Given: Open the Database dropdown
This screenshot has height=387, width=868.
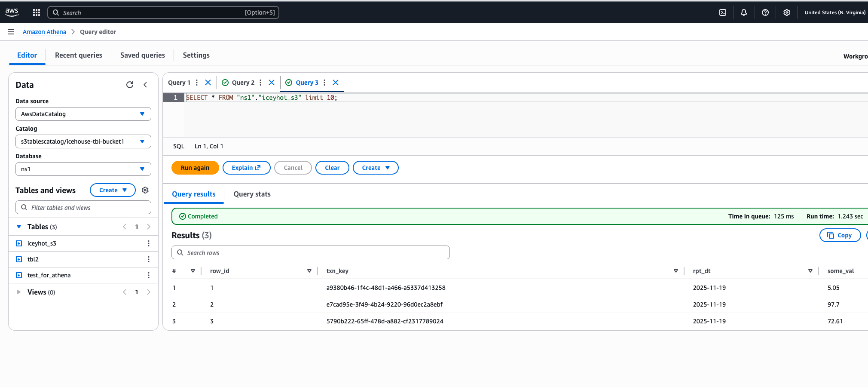Looking at the screenshot, I should coord(83,169).
